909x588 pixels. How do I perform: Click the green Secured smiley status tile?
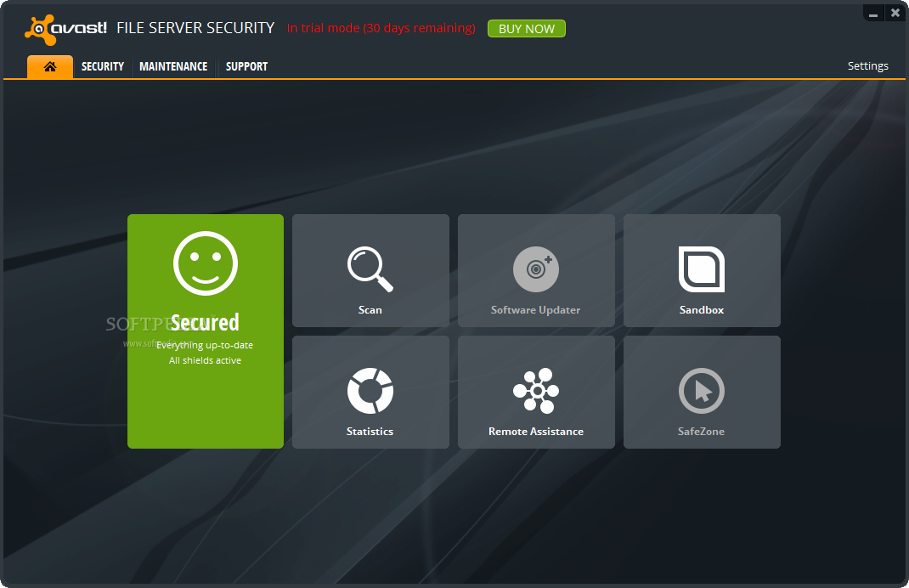coord(206,331)
